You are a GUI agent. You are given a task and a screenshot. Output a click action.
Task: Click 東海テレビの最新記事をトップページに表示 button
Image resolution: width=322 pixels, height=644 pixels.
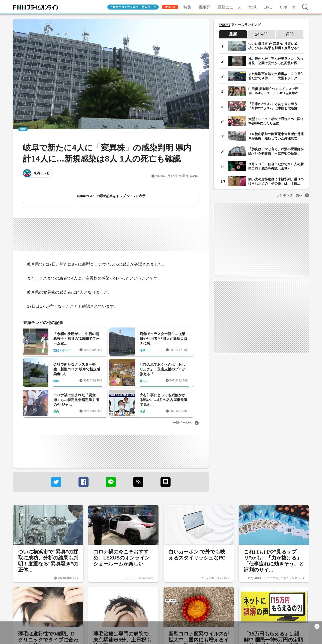tap(111, 196)
